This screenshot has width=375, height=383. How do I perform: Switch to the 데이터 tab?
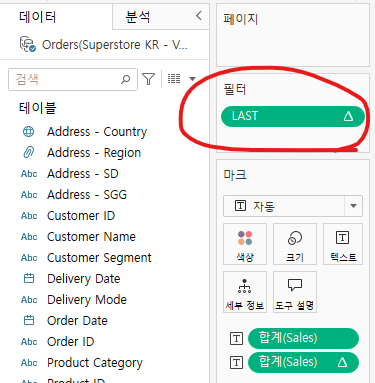38,17
